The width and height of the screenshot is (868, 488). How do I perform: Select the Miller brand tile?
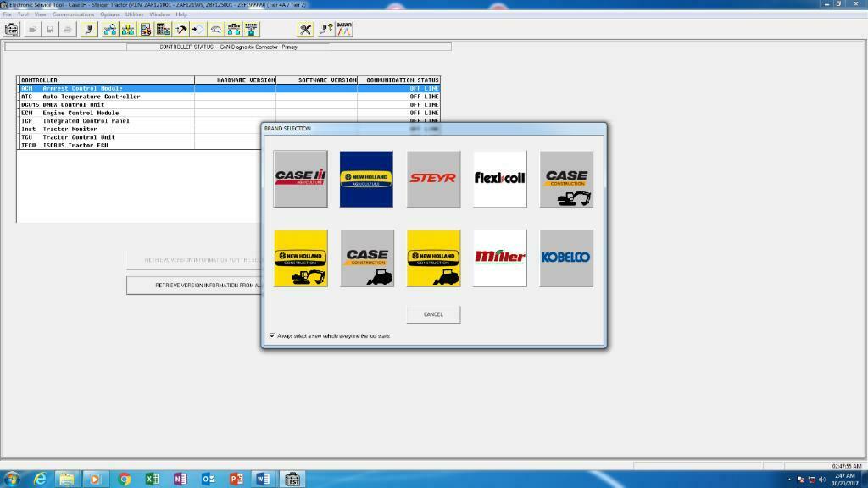coord(500,258)
